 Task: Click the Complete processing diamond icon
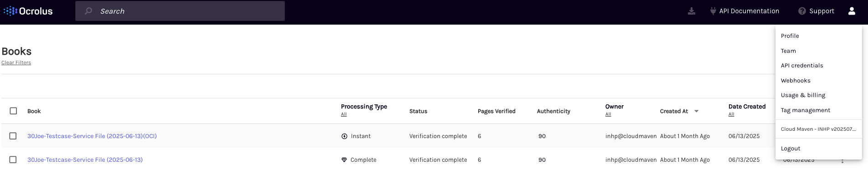344,160
